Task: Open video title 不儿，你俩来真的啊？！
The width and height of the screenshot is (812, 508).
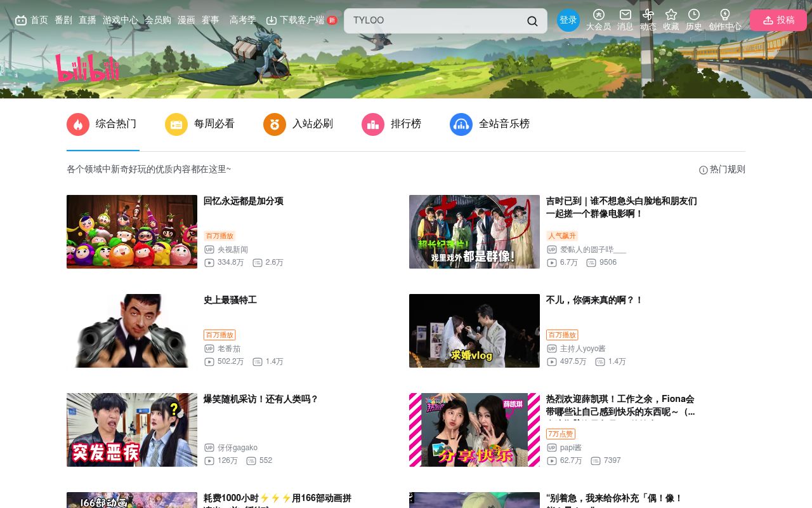Action: pos(594,300)
